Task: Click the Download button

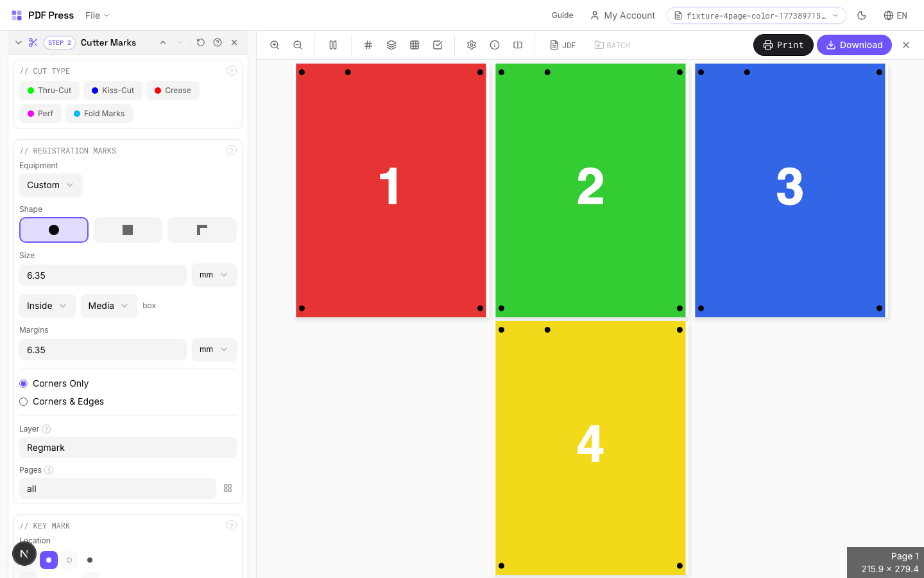Action: [854, 45]
